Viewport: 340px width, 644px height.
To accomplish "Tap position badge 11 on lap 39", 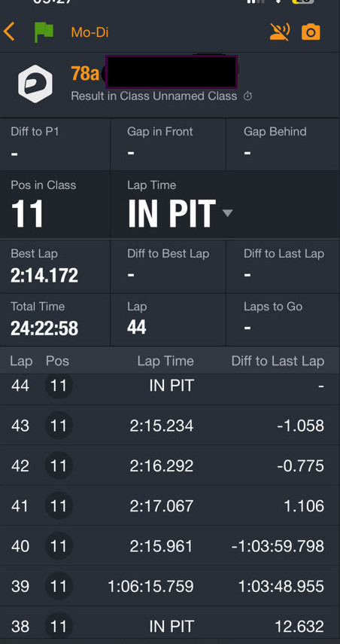I will (58, 586).
